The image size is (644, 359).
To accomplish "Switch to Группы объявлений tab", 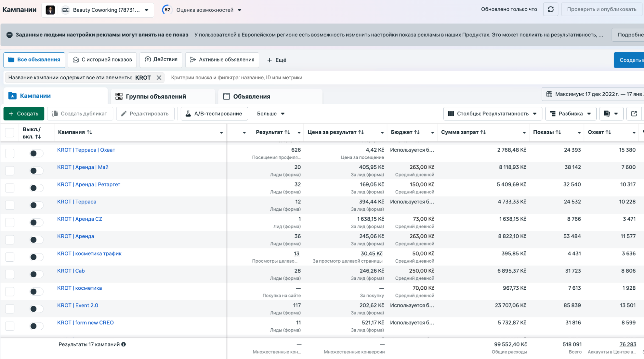I will [156, 96].
